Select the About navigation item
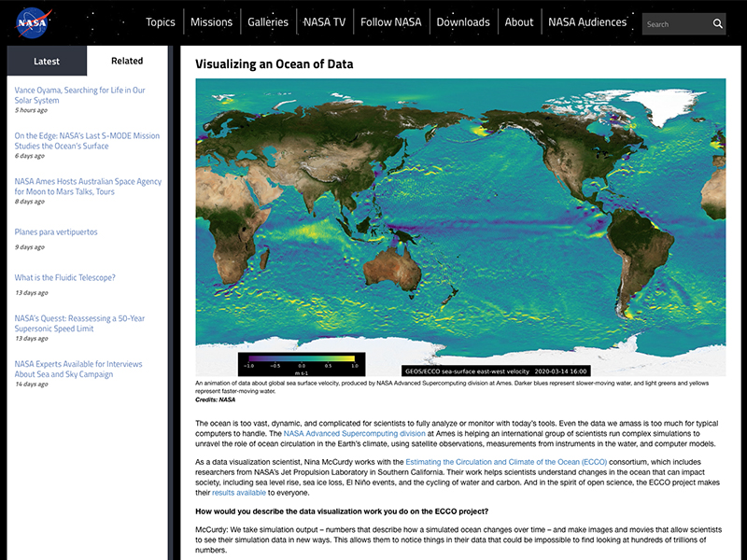 click(x=519, y=22)
